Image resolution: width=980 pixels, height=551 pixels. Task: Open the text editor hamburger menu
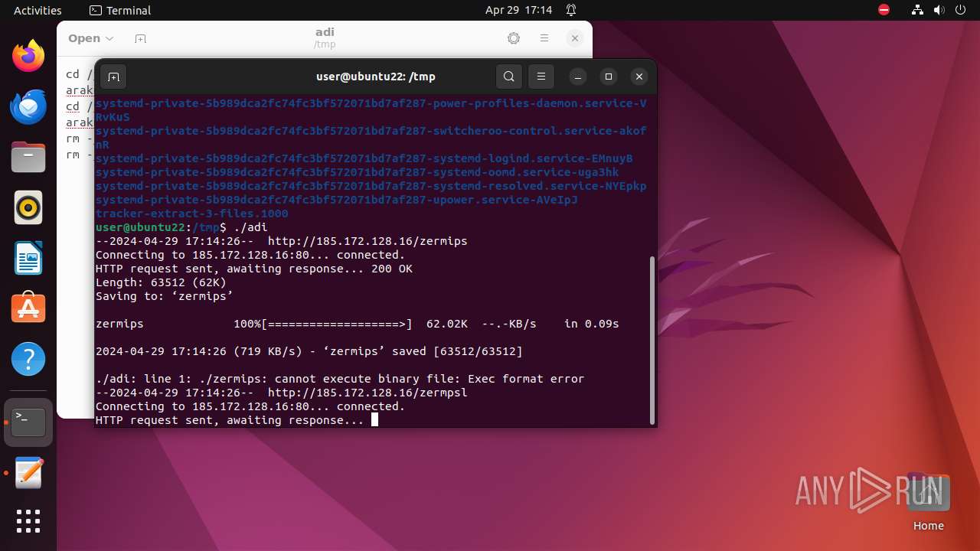pyautogui.click(x=544, y=38)
